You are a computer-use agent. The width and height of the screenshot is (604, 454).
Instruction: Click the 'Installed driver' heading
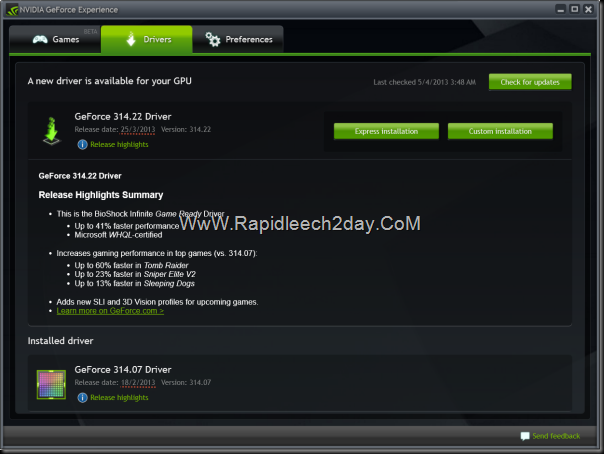coord(60,341)
